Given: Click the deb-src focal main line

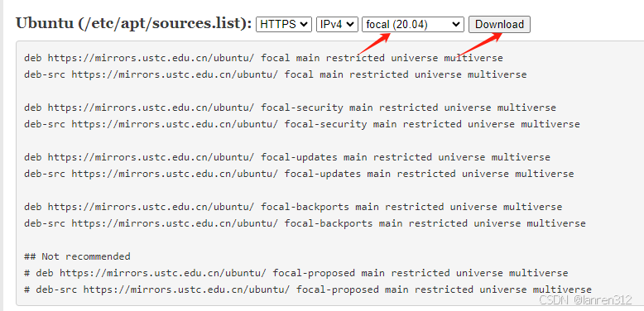Looking at the screenshot, I should 275,74.
